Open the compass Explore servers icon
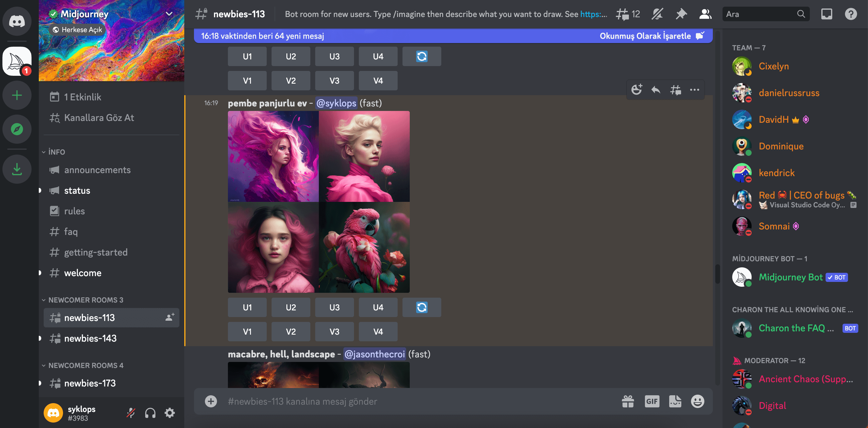Screen dimensions: 868x428 (x=17, y=129)
